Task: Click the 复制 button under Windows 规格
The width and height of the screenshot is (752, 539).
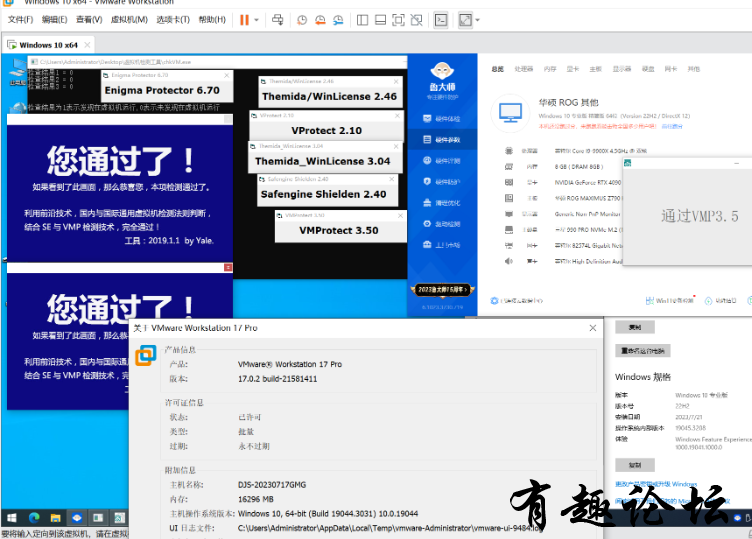Action: (635, 465)
